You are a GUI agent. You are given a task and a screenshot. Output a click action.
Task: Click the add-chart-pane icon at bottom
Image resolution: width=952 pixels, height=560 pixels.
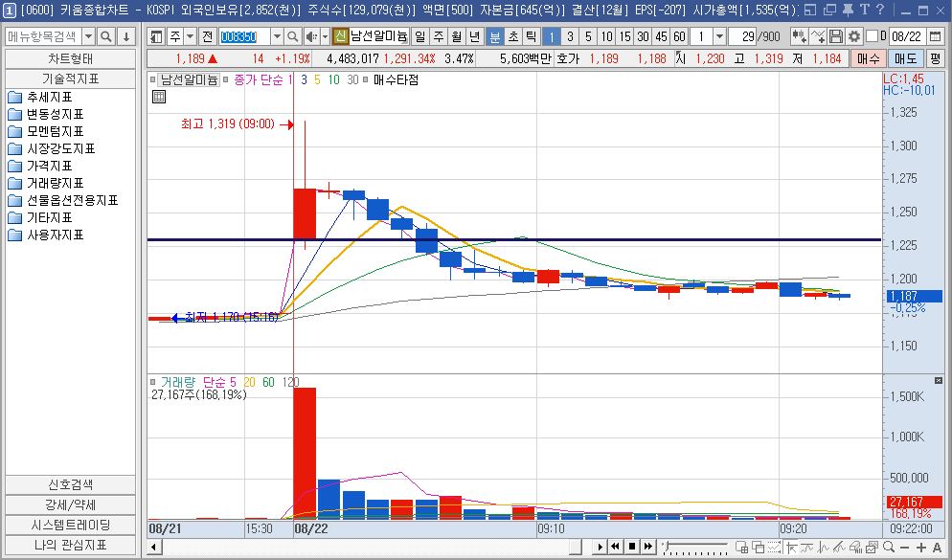tap(742, 548)
